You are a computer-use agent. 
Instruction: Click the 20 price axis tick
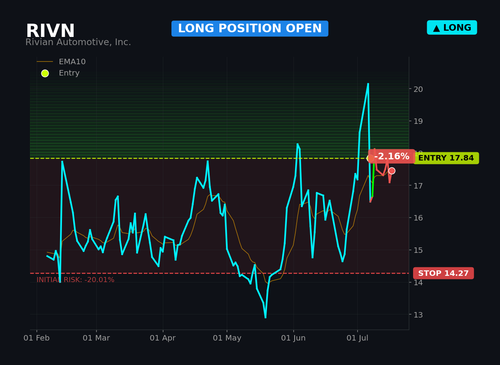click(418, 89)
